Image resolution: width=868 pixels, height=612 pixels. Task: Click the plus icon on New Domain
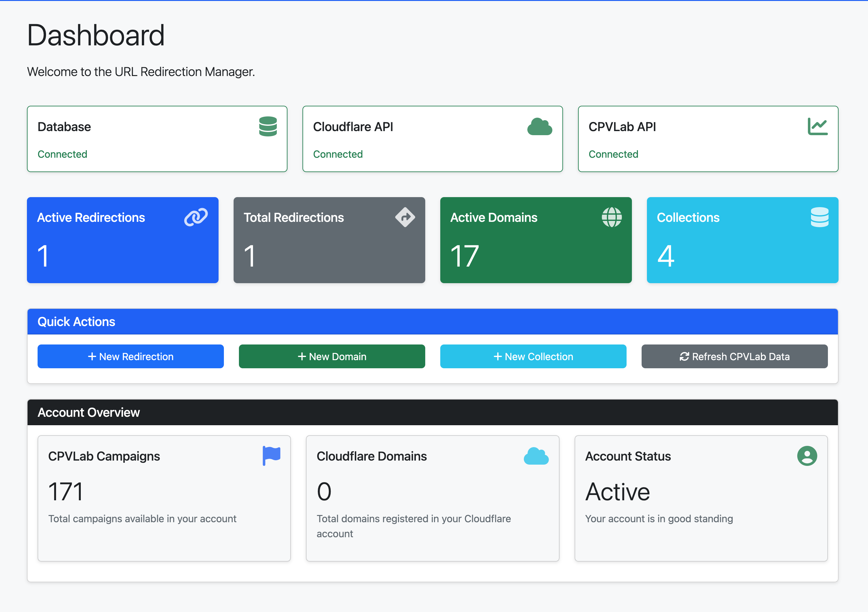[x=302, y=356]
